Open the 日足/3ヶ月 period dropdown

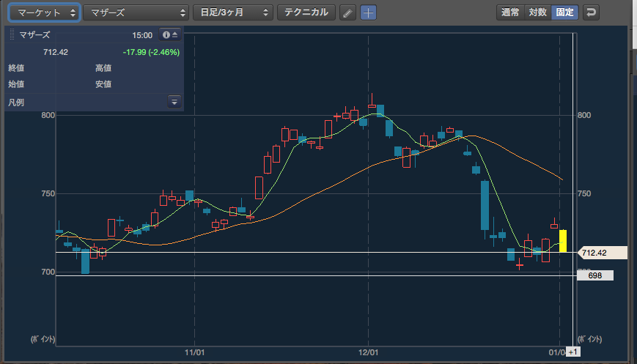(233, 12)
